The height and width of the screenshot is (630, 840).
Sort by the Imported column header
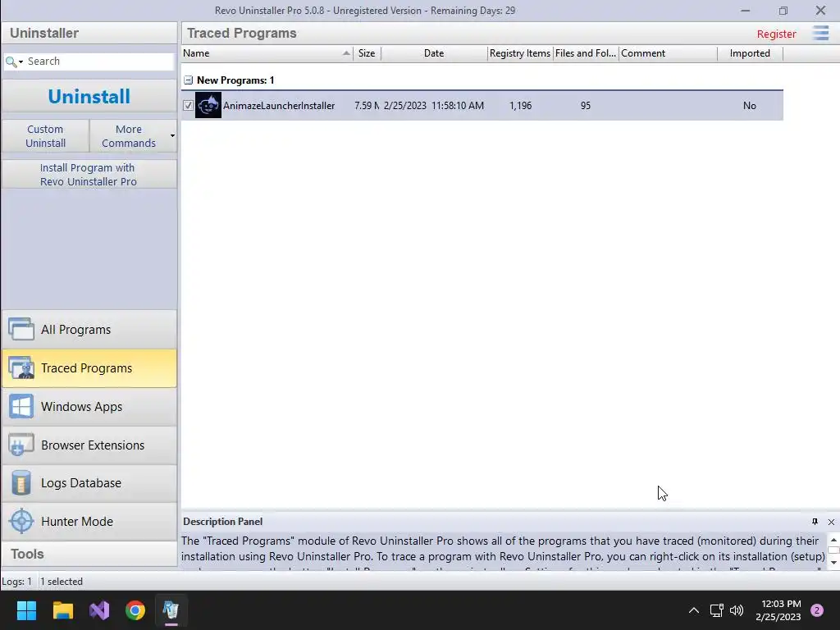tap(750, 53)
